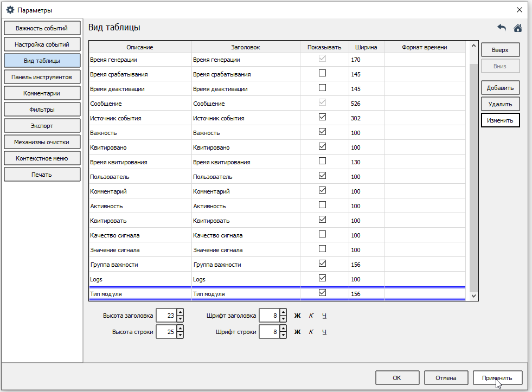Toggle italic for row font

point(311,332)
